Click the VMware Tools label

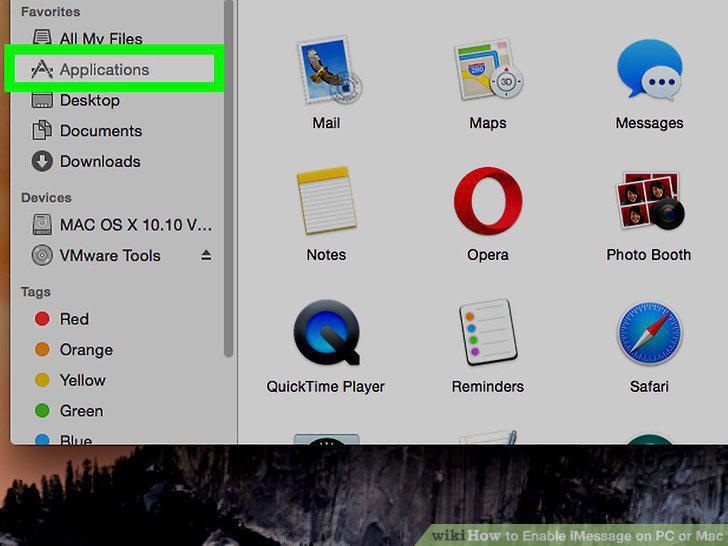coord(110,255)
